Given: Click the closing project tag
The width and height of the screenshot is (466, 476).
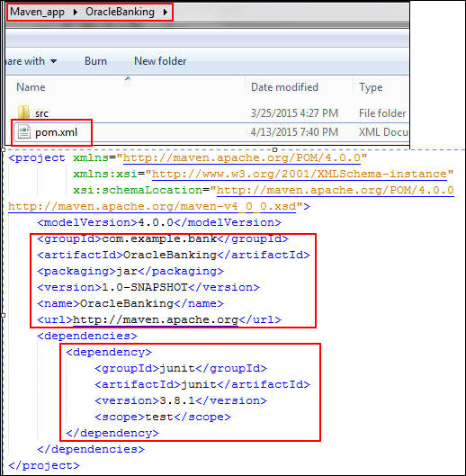Looking at the screenshot, I should (x=44, y=466).
